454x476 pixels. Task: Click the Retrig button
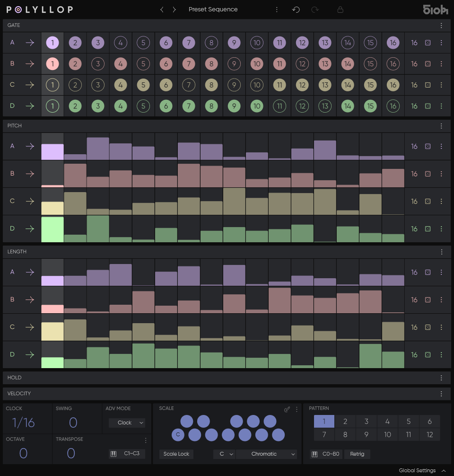pos(357,454)
